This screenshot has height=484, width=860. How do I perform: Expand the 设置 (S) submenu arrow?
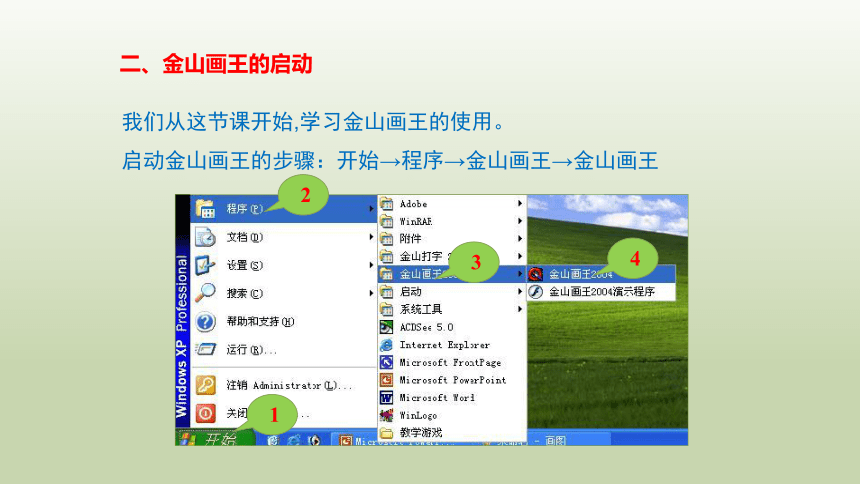point(371,265)
